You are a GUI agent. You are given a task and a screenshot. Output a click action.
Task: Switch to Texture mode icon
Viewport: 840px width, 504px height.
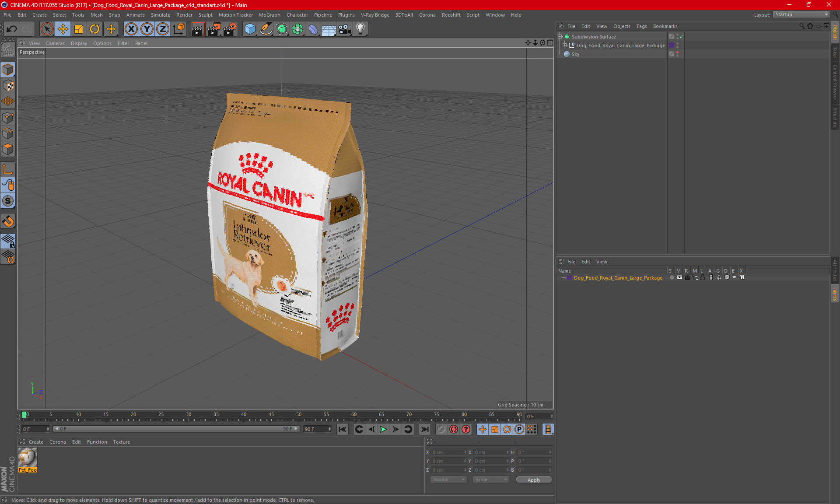point(8,86)
